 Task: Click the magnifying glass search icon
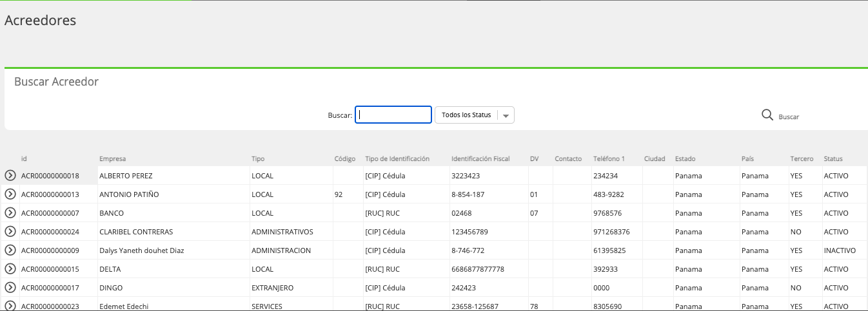767,115
